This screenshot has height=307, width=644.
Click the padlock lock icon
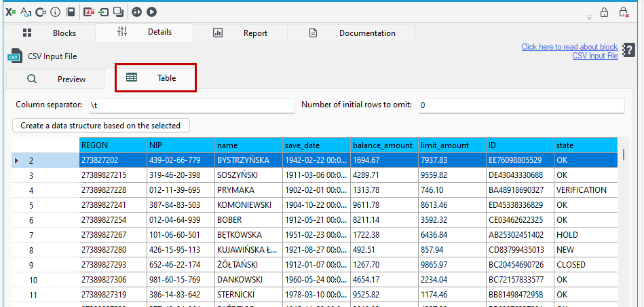pyautogui.click(x=604, y=12)
